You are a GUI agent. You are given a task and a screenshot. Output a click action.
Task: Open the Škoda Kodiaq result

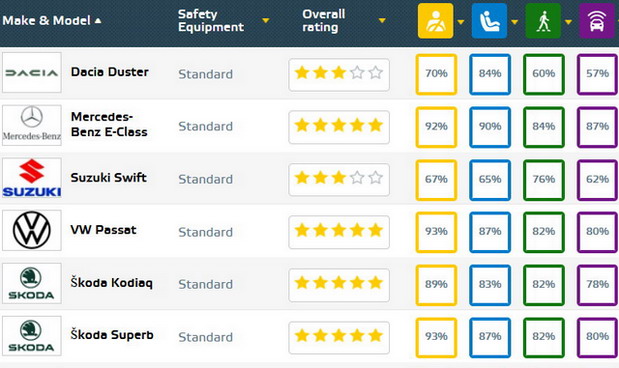click(112, 283)
